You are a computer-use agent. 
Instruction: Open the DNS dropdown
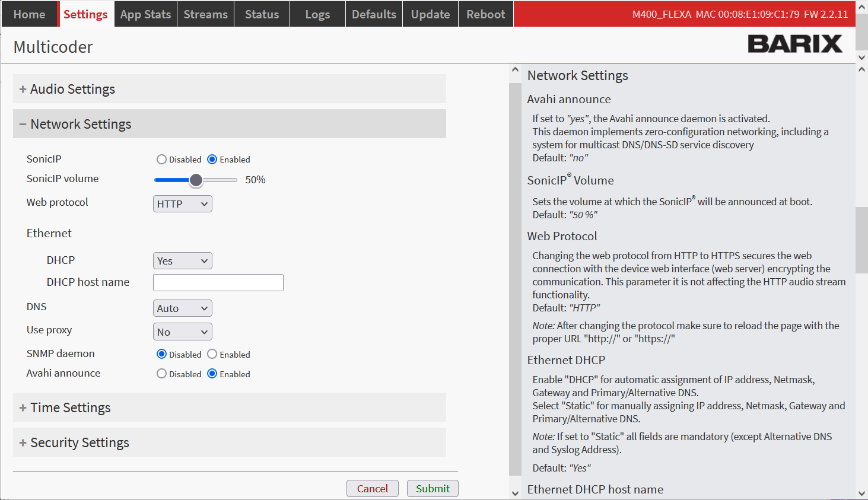pyautogui.click(x=182, y=308)
